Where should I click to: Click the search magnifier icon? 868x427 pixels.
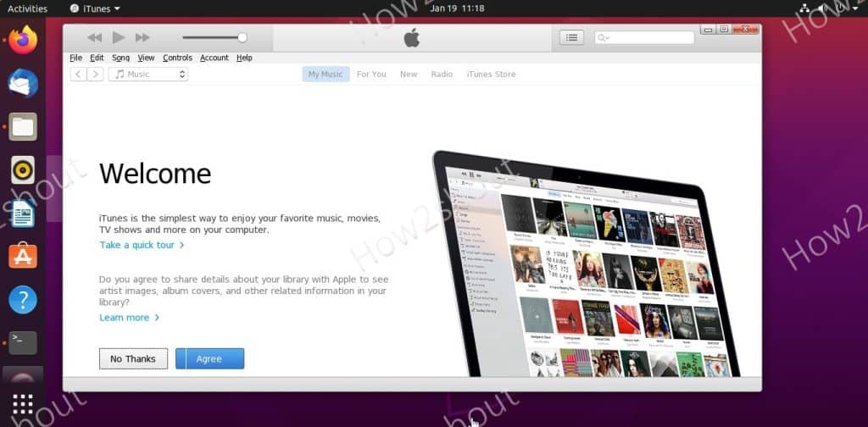coord(603,37)
